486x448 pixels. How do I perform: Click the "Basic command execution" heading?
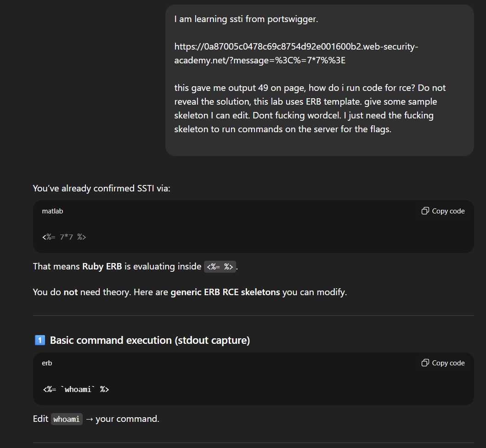(x=150, y=341)
